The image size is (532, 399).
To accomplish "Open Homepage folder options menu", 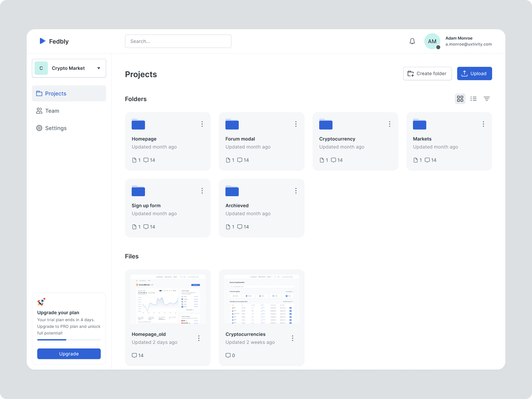I will pos(202,124).
